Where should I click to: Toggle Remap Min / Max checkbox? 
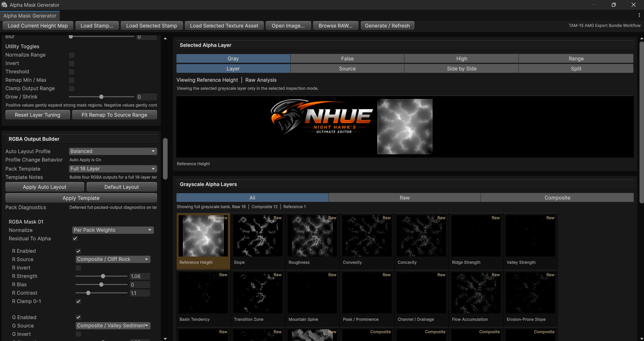pos(72,80)
